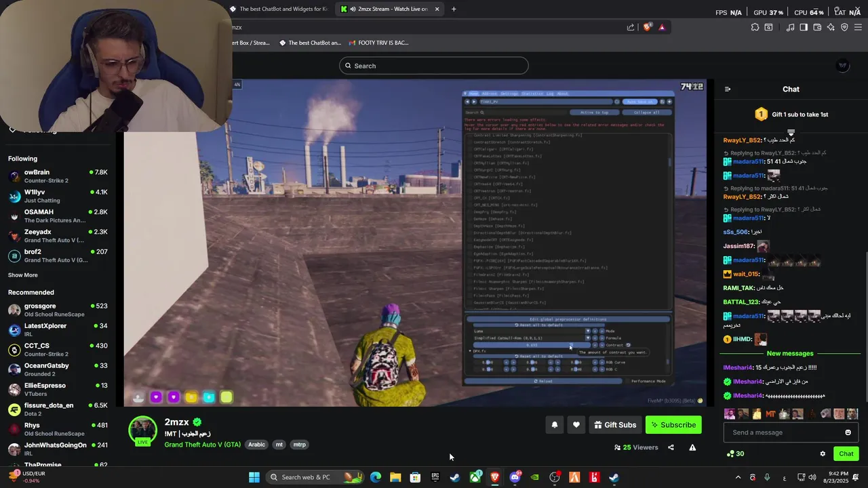This screenshot has width=868, height=488.
Task: Open Brave VPN shield icon
Action: coord(844,27)
